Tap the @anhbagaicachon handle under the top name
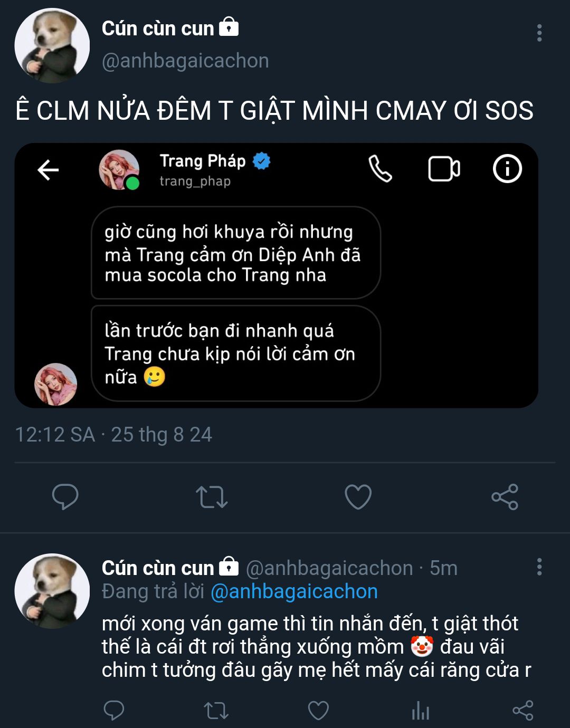 185,61
